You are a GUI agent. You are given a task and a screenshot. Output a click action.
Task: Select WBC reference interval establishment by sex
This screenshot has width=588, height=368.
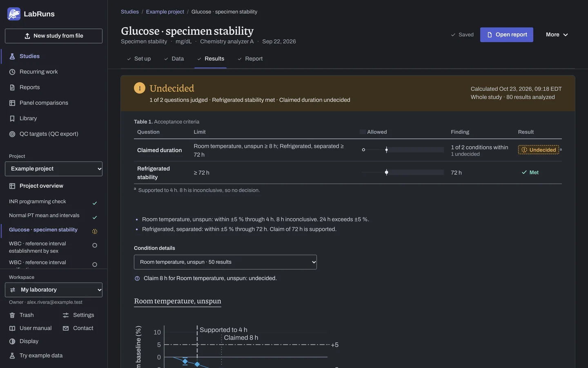tap(38, 247)
